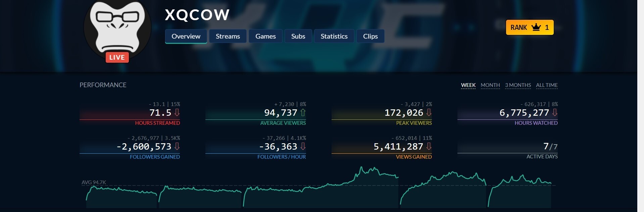
Task: Click the -36,363 followers per hour value
Action: (278, 147)
